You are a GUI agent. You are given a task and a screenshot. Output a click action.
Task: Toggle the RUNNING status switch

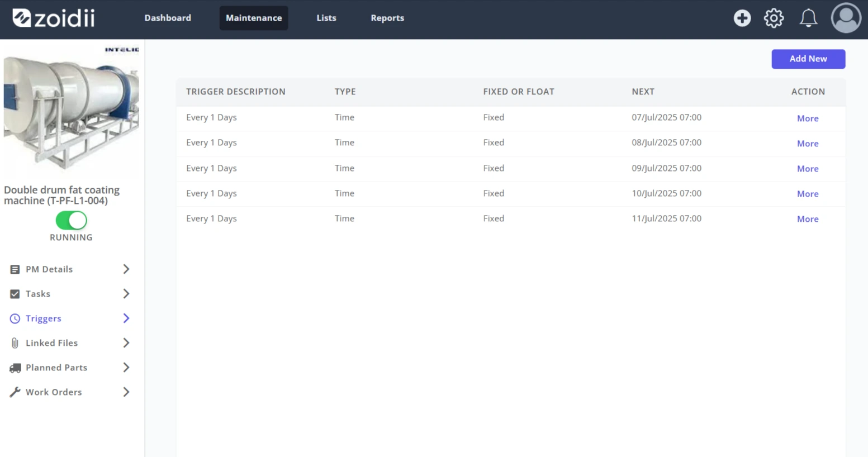coord(71,220)
